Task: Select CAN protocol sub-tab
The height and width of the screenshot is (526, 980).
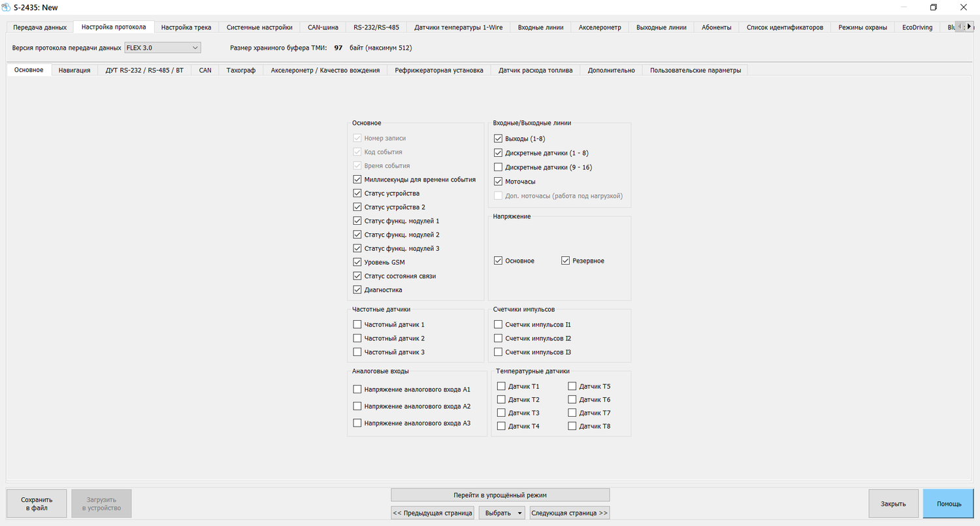Action: tap(205, 70)
